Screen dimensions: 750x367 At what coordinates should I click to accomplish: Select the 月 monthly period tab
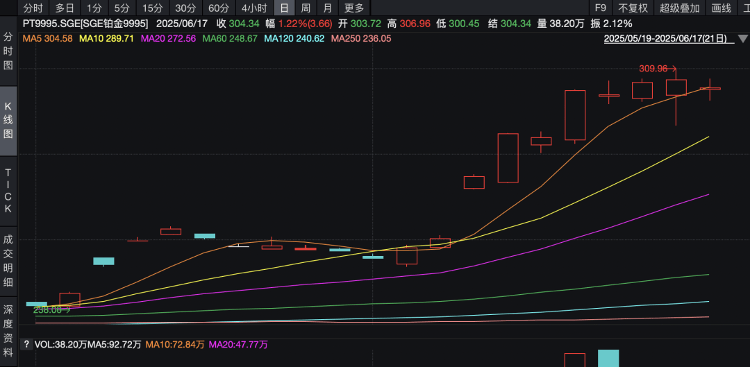[327, 8]
